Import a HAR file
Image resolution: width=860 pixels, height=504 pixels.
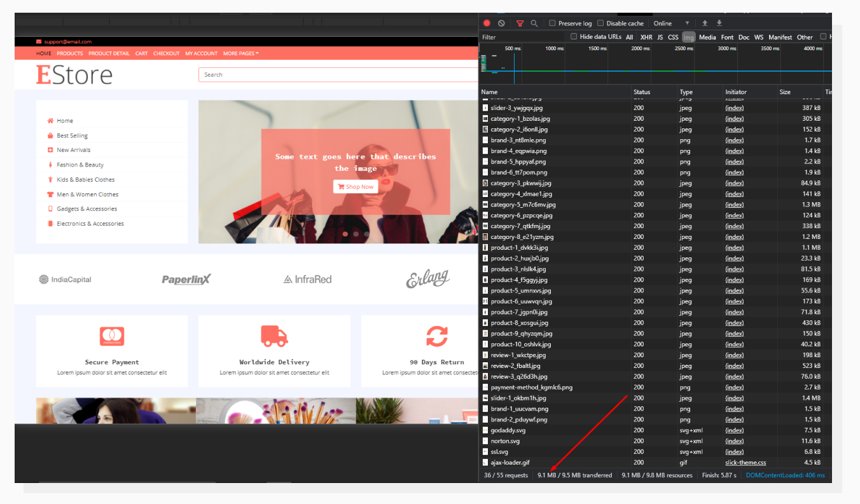(706, 23)
